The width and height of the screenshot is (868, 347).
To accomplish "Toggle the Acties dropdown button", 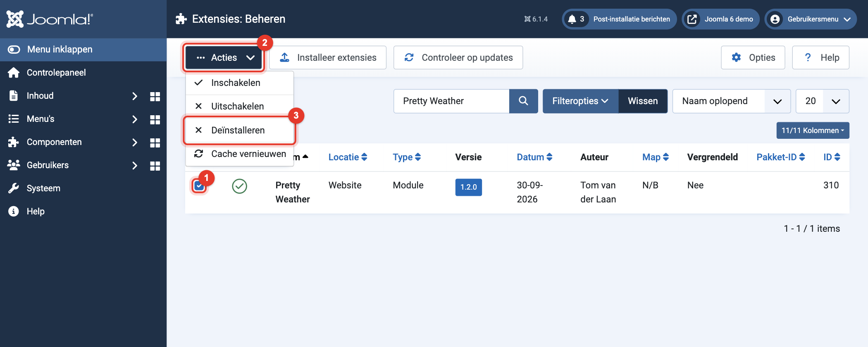I will pos(224,57).
